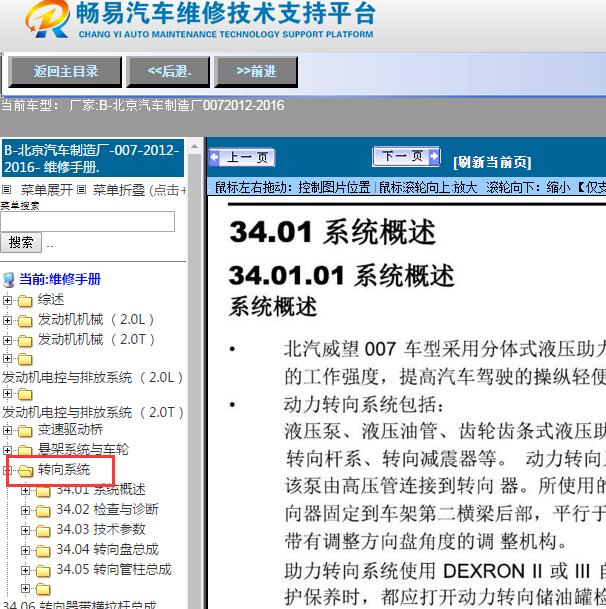The width and height of the screenshot is (606, 609).
Task: Click 发动机机械 (2.0T) folder icon
Action: pyautogui.click(x=25, y=341)
